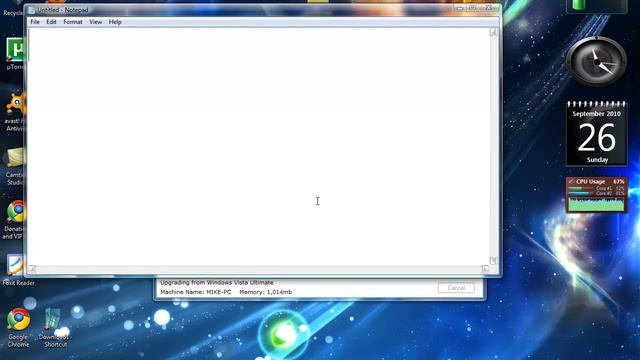Select the Downloads Shortcut desktop icon
This screenshot has height=360, width=640.
(x=54, y=328)
